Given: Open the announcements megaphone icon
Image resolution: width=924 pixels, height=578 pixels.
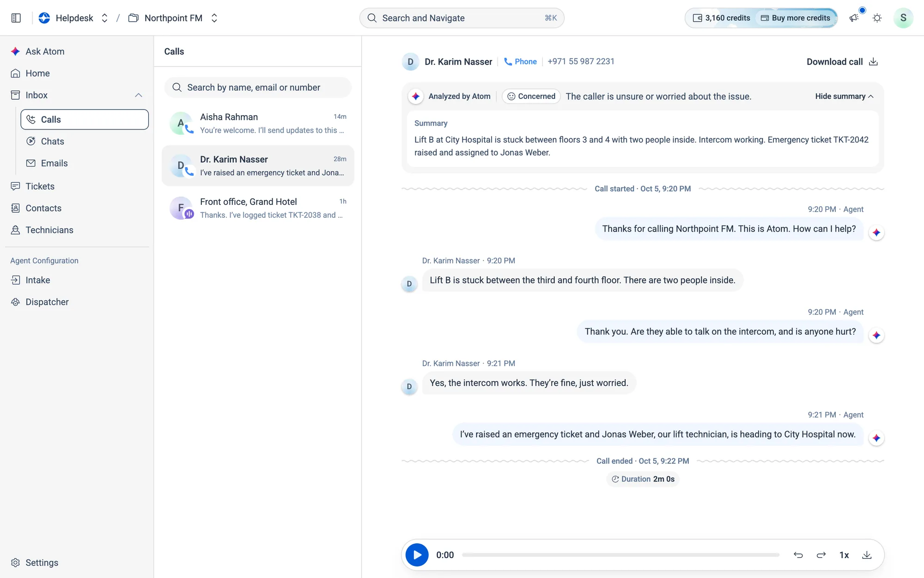Looking at the screenshot, I should (x=854, y=18).
